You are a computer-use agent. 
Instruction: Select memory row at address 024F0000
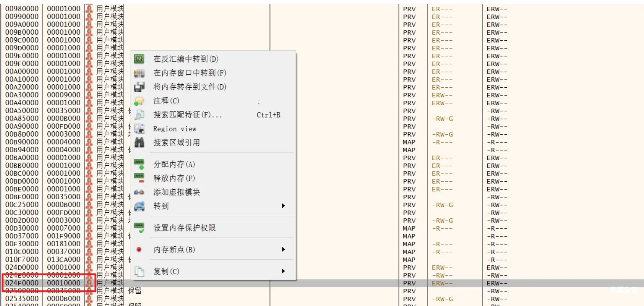(22, 283)
